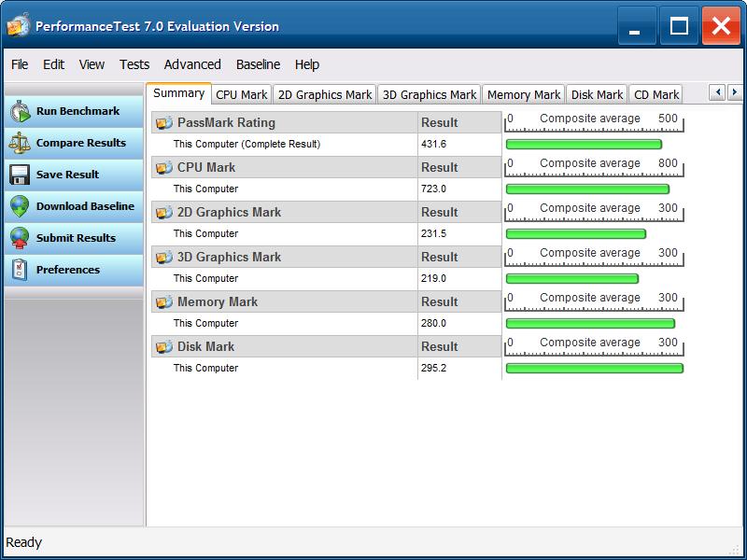Switch to the 2D Graphics Mark tab
Screen dimensions: 747x560
[x=325, y=95]
